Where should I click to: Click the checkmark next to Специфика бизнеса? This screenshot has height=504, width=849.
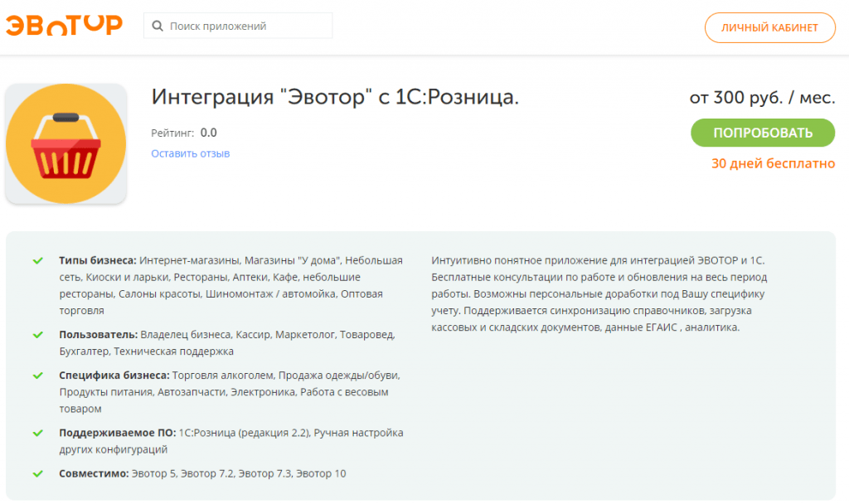(x=38, y=376)
